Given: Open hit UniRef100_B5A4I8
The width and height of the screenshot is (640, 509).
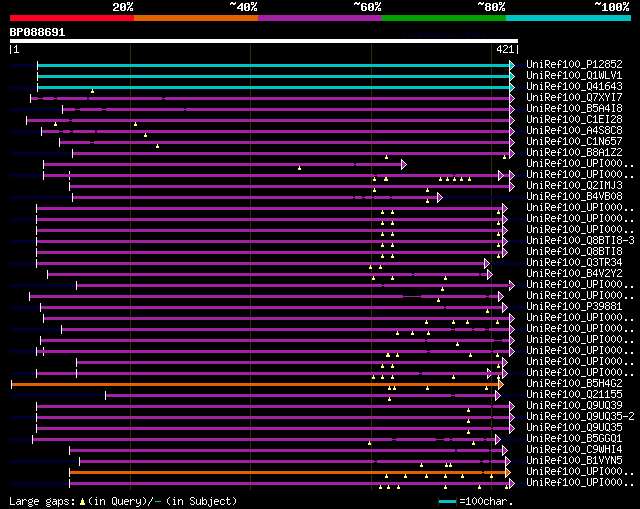Looking at the screenshot, I should pos(574,109).
